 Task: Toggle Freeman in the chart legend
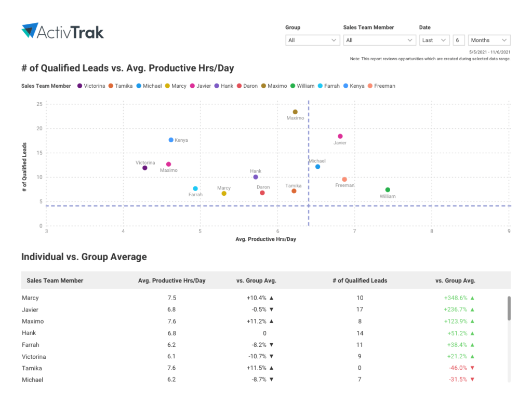point(381,86)
